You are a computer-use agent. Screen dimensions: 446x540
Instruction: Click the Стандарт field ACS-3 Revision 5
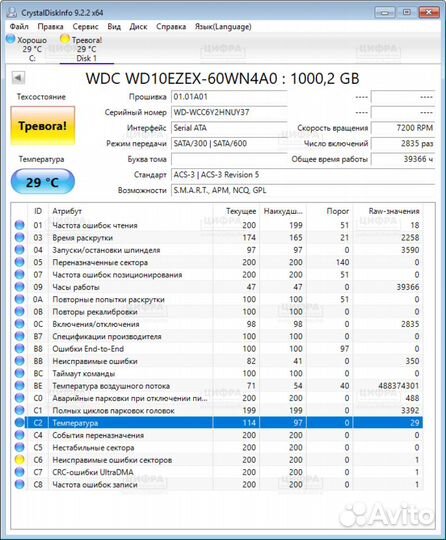pyautogui.click(x=303, y=175)
